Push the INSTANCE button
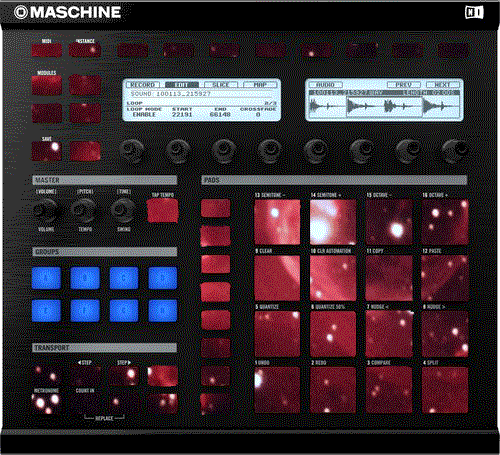Screen dimensions: 500x455 tap(85, 50)
